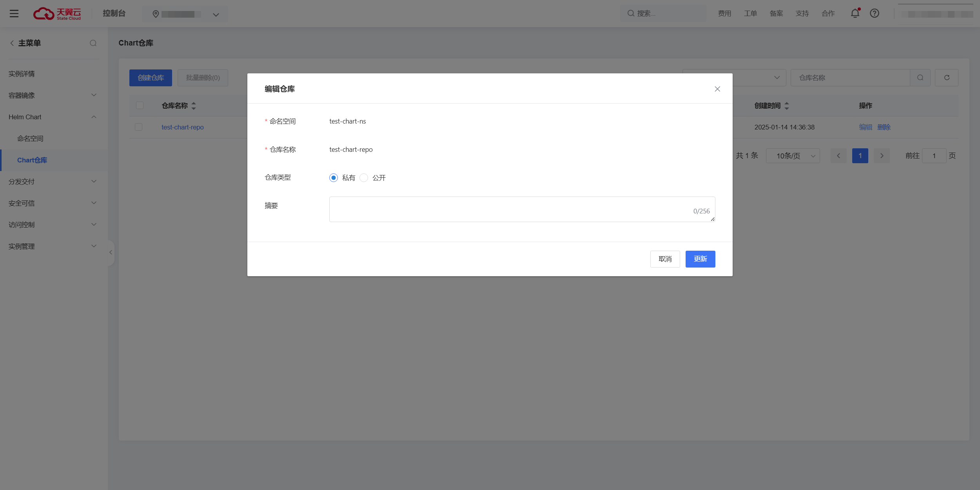Click the region location pin icon
980x490 pixels.
coord(156,15)
